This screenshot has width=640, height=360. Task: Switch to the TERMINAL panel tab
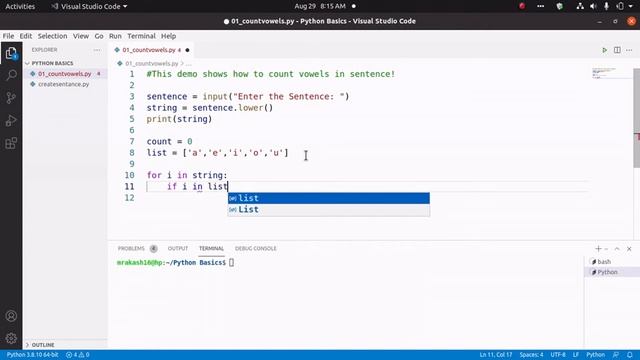pos(211,249)
